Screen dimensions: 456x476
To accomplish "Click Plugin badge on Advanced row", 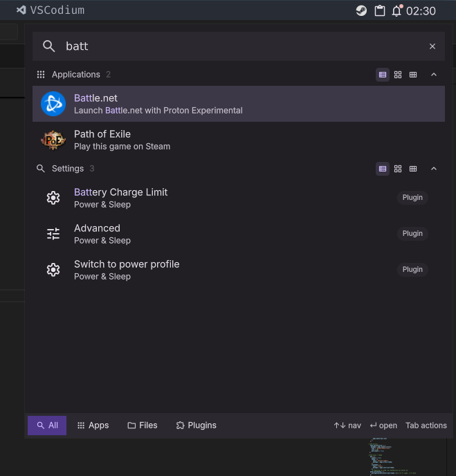I will [x=412, y=234].
